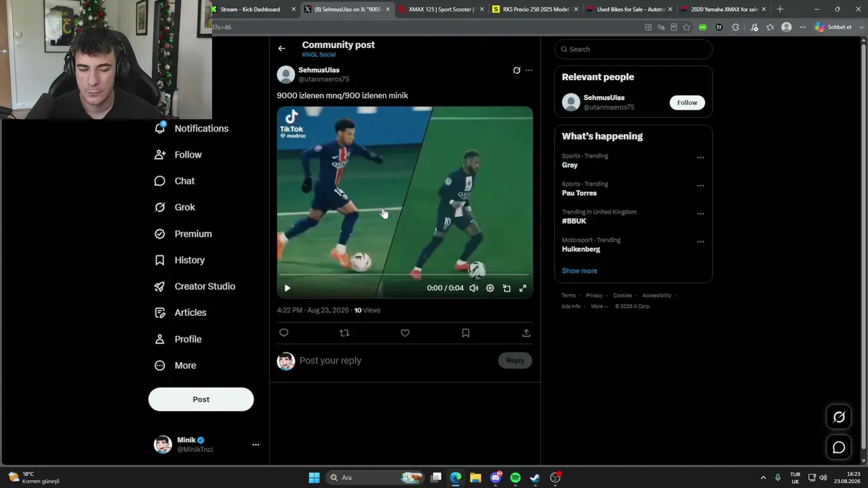Open more options for Gray trend
This screenshot has width=868, height=488.
701,157
